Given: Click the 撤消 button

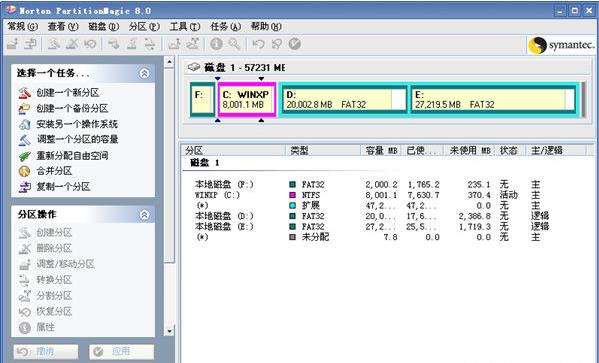Looking at the screenshot, I should [x=46, y=352].
